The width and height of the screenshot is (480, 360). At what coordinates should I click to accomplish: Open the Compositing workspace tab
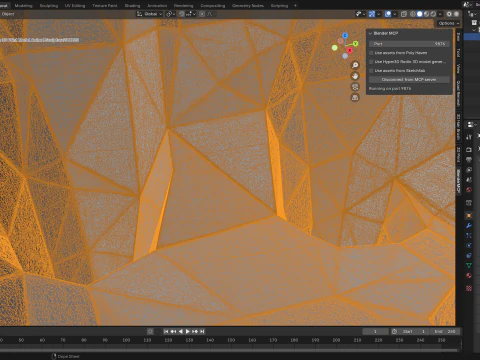pos(213,6)
